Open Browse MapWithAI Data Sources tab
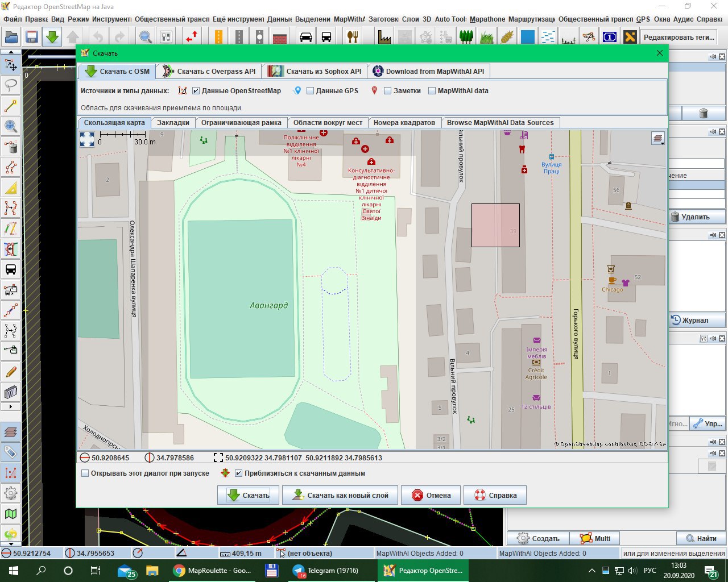This screenshot has width=728, height=582. [x=500, y=123]
